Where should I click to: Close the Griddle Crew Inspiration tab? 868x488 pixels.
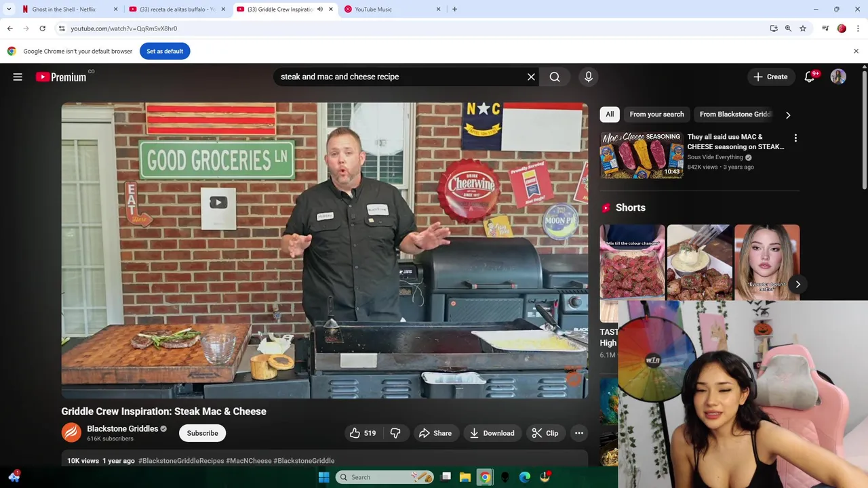point(331,9)
